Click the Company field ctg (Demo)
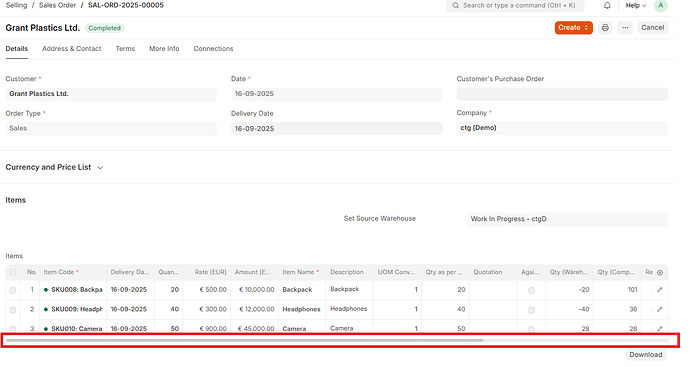This screenshot has width=689, height=367. [562, 128]
